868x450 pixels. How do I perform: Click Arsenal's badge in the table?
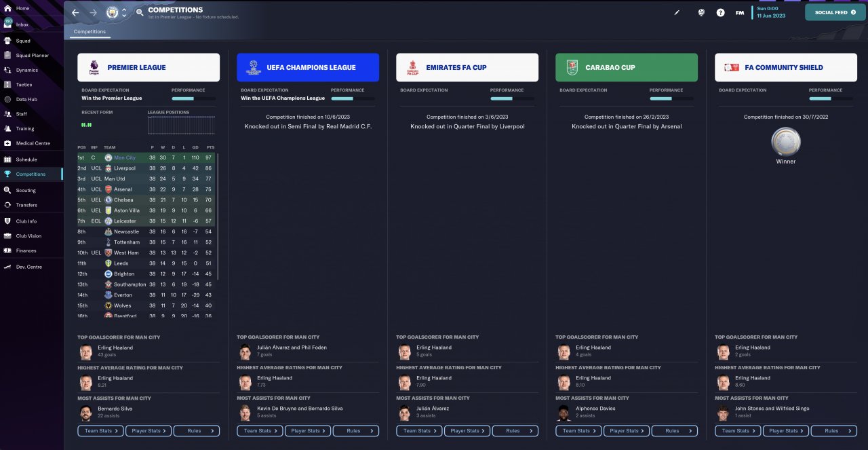pyautogui.click(x=108, y=189)
